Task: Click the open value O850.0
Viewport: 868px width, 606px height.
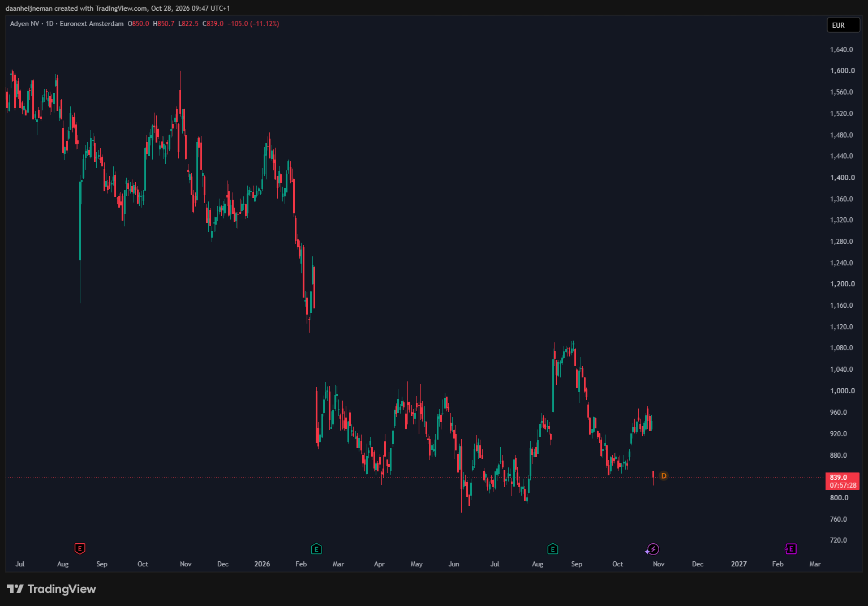Action: pos(139,24)
